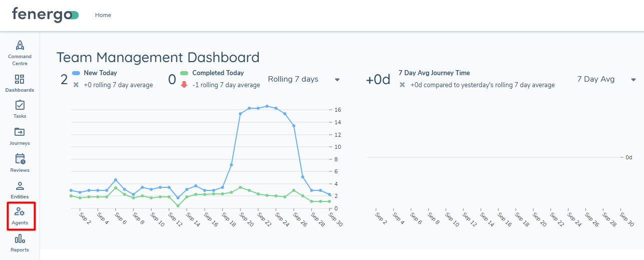Image resolution: width=644 pixels, height=260 pixels.
Task: Open Command Centre rocket icon
Action: coord(20,46)
